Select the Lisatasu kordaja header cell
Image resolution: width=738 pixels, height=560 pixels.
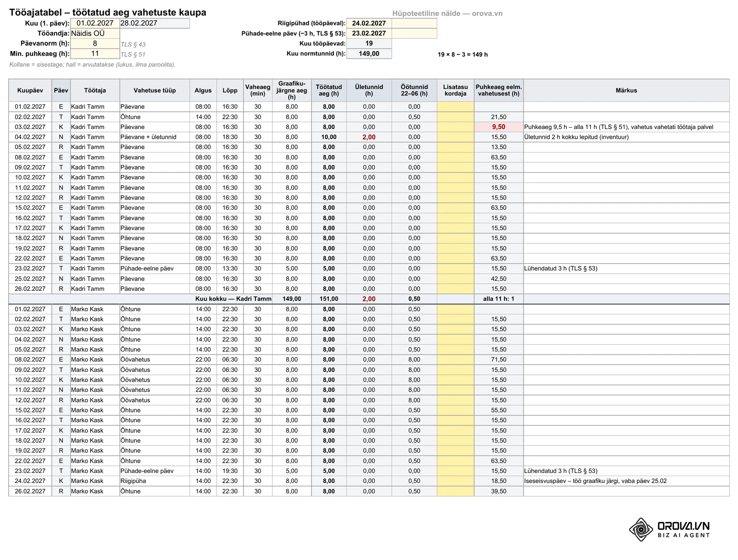pyautogui.click(x=455, y=90)
